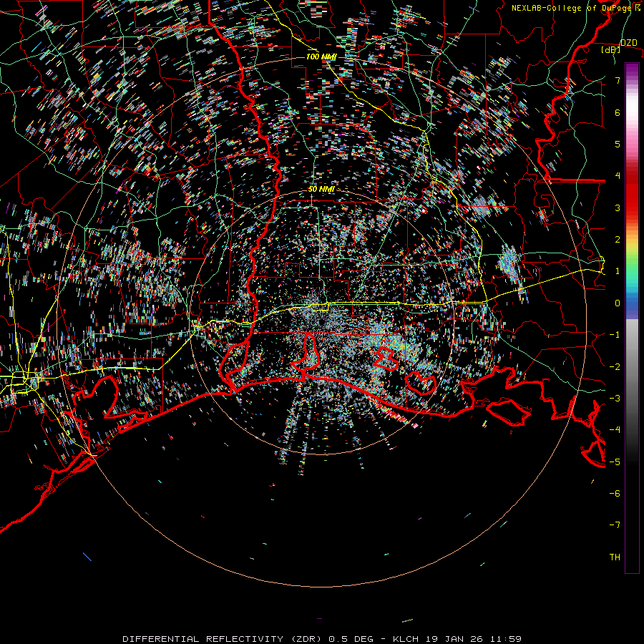644x644 pixels.
Task: Click the "7" value on color scale
Action: tap(618, 80)
